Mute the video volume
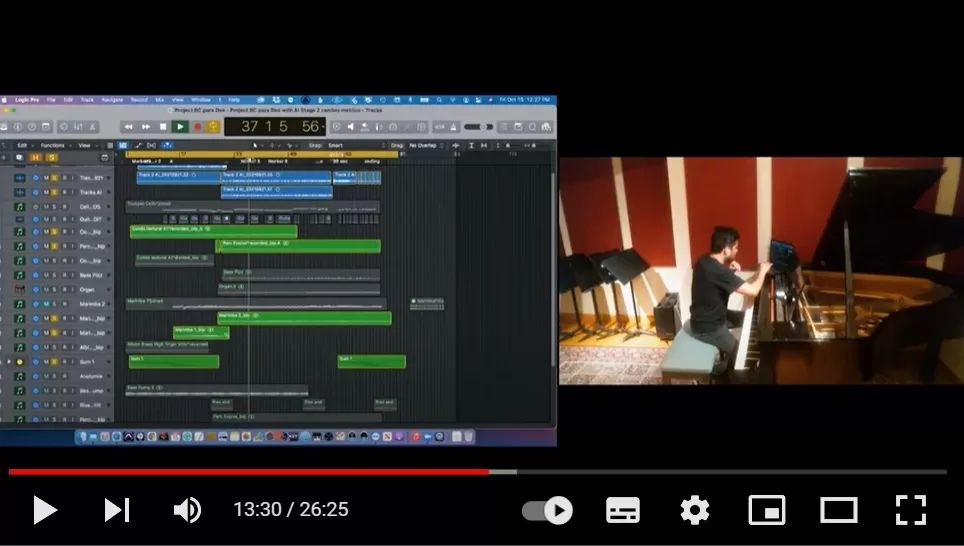This screenshot has height=546, width=964. point(187,510)
